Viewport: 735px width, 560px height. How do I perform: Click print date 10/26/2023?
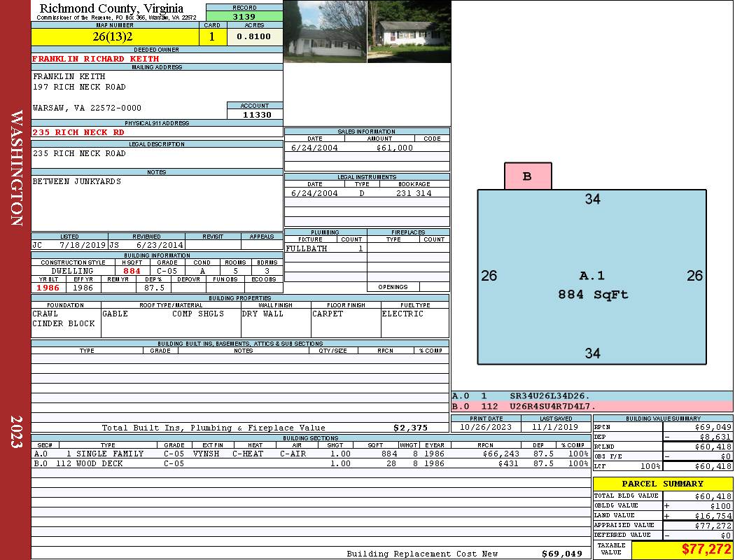(x=486, y=428)
